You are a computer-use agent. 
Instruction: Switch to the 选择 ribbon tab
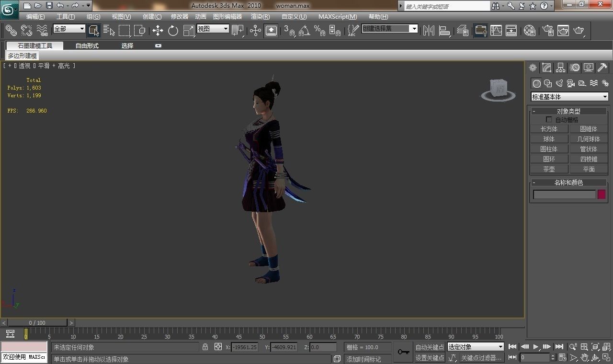(127, 46)
